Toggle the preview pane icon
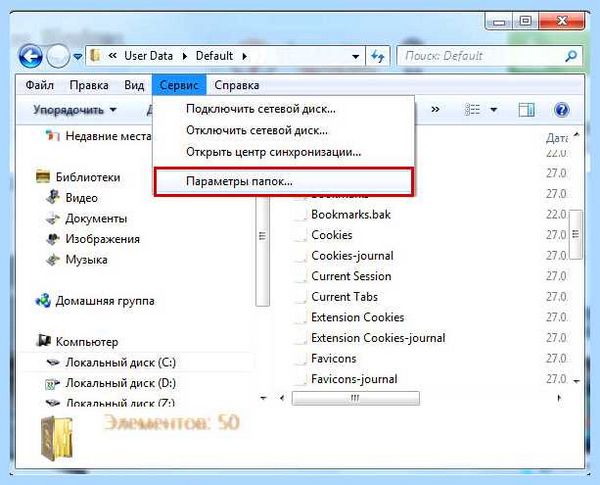600x485 pixels. click(527, 110)
